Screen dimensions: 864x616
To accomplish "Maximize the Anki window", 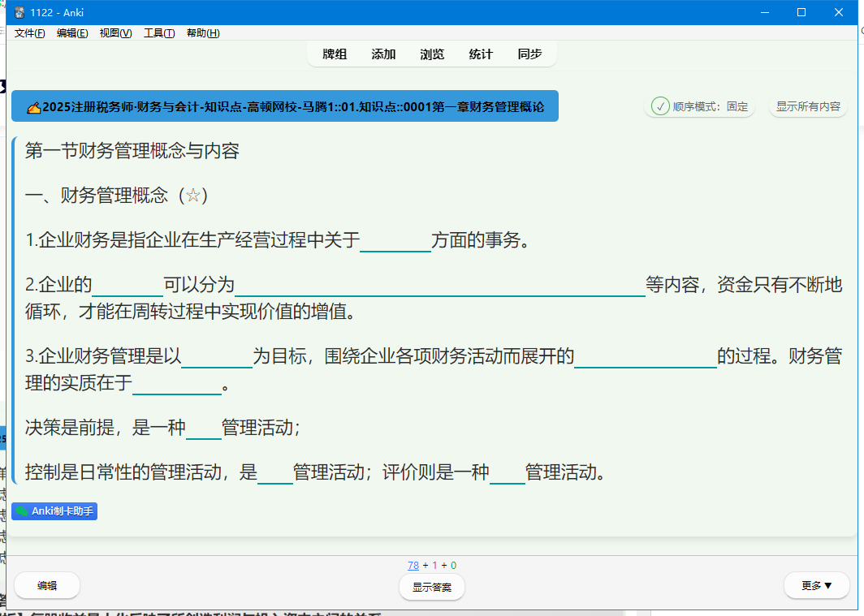I will [801, 13].
